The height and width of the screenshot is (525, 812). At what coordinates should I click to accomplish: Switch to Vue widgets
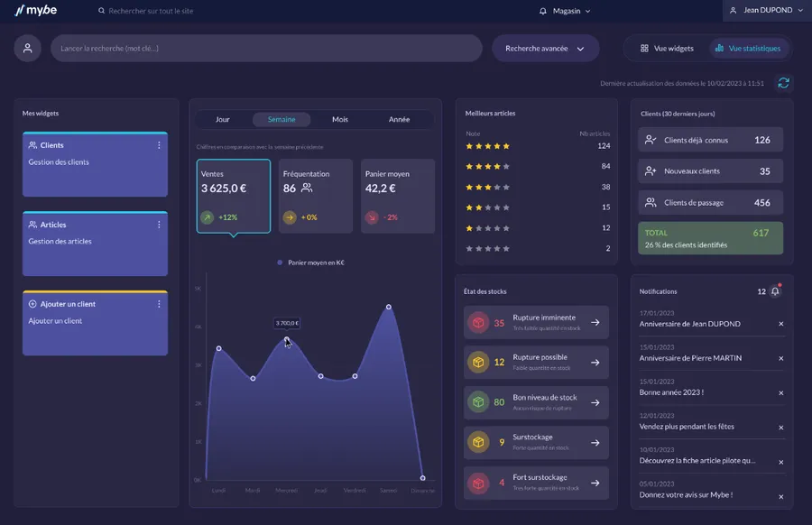click(x=667, y=49)
